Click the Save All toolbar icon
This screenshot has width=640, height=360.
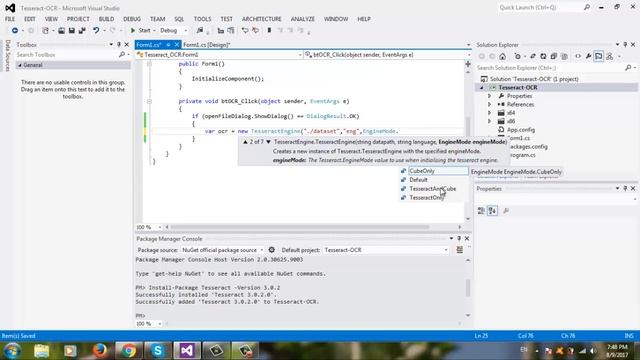click(82, 31)
